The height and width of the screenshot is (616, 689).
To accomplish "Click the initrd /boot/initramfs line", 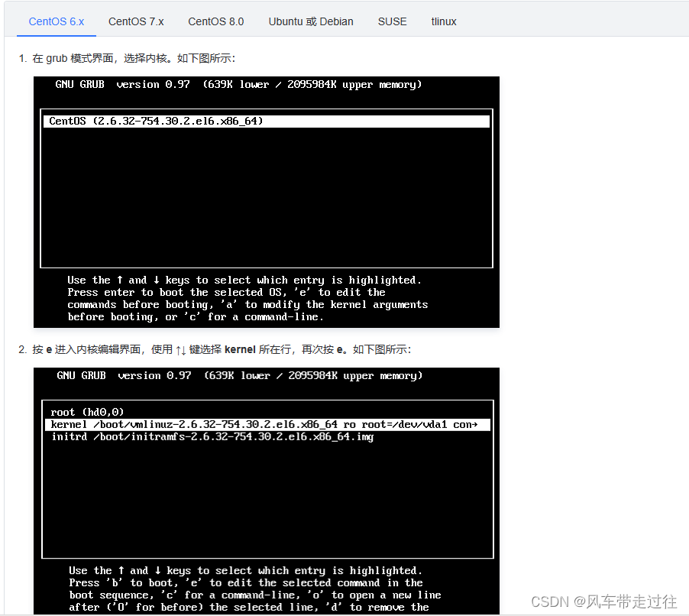I will pyautogui.click(x=212, y=437).
